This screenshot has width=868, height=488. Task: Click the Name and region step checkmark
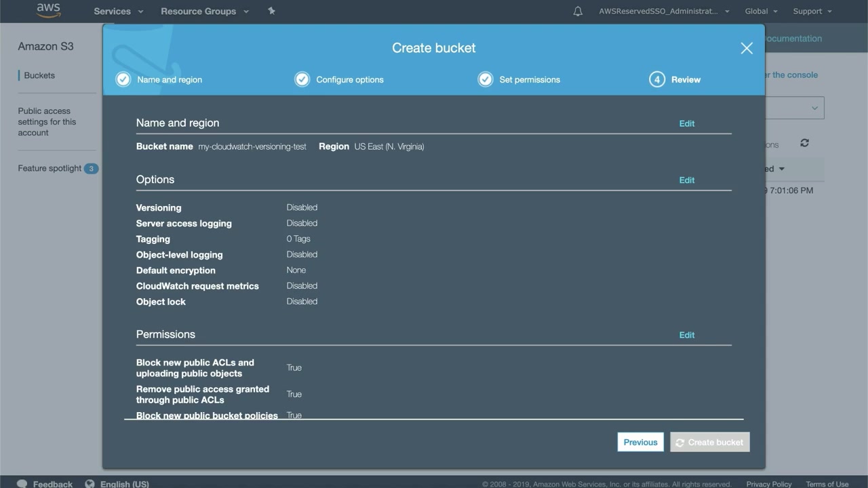point(123,79)
